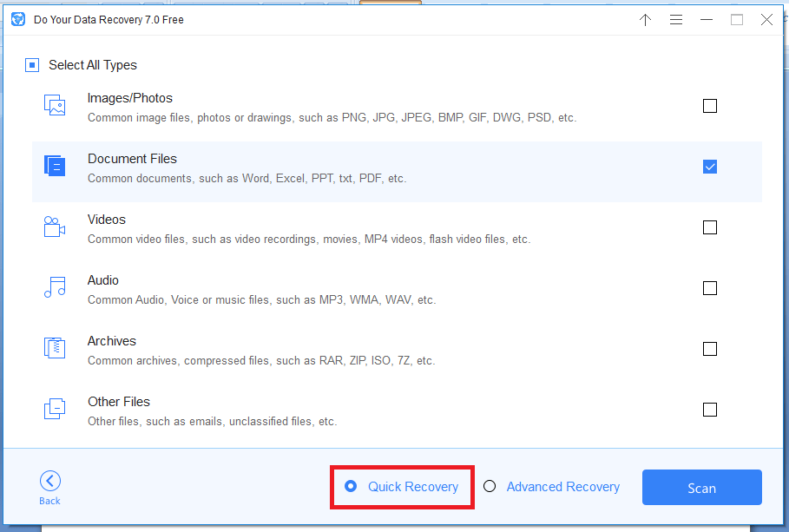Start scanning with the Scan button
Image resolution: width=789 pixels, height=532 pixels.
(701, 487)
